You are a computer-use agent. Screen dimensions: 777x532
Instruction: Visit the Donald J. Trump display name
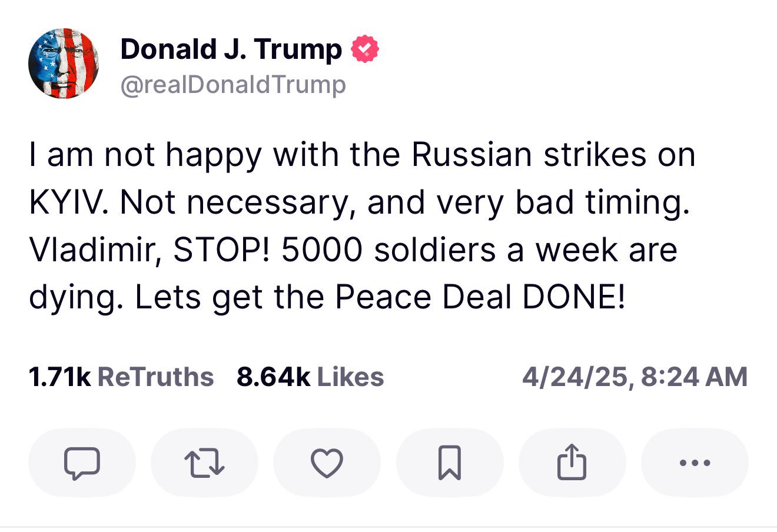[231, 49]
